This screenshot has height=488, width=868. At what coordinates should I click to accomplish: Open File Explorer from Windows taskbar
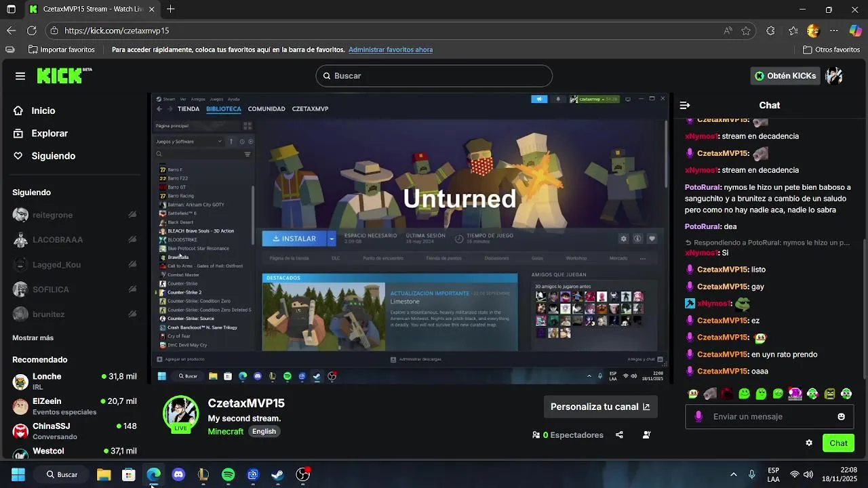(x=104, y=474)
